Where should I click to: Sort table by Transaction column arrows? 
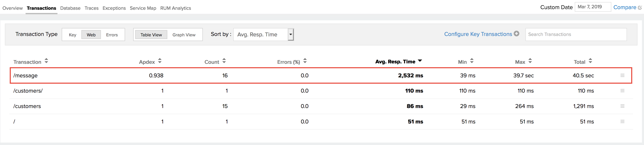[46, 61]
